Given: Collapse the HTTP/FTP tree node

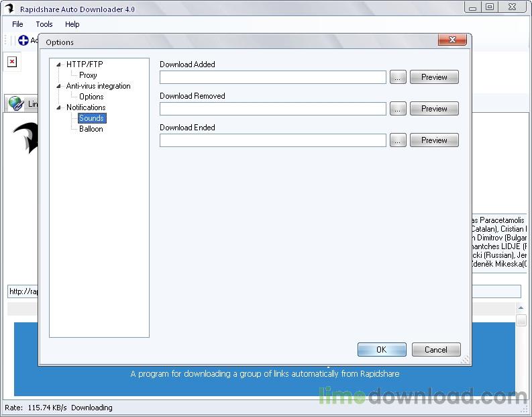Looking at the screenshot, I should pyautogui.click(x=58, y=64).
